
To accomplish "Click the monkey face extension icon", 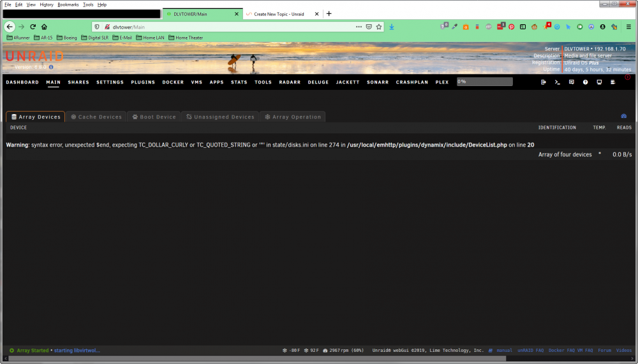I will tap(534, 27).
